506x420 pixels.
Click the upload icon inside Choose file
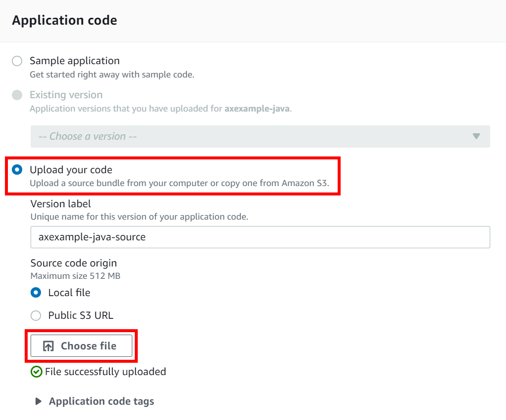(x=48, y=345)
